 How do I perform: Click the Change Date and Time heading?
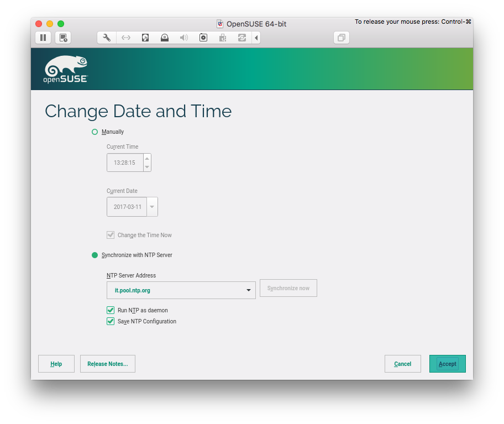[x=138, y=111]
